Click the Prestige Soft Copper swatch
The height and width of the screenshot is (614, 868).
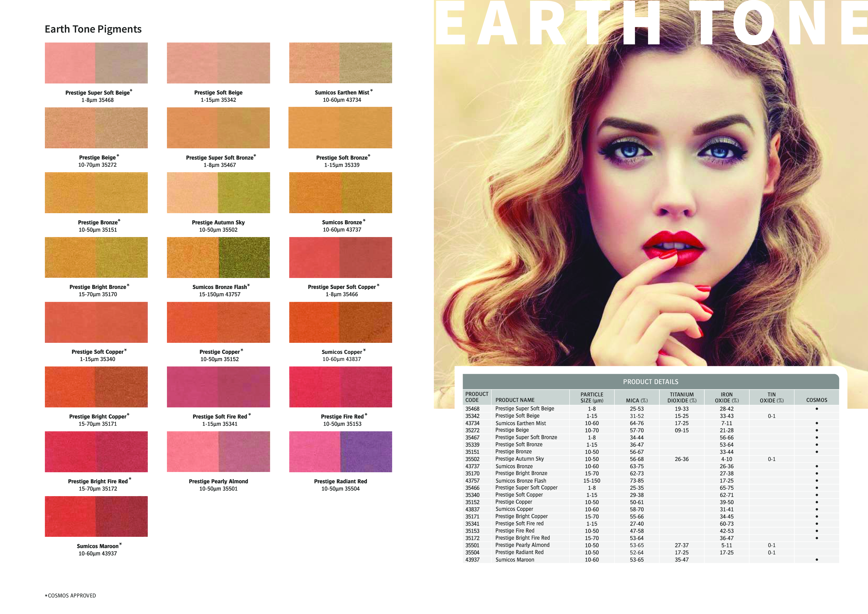96,322
